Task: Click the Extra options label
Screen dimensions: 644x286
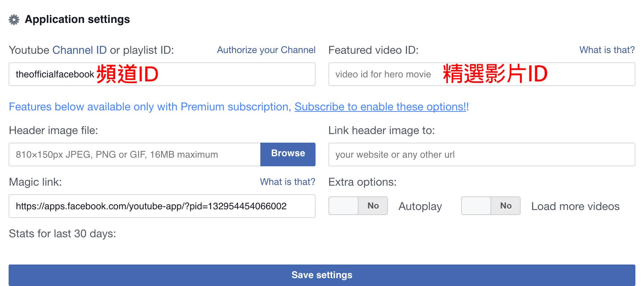Action: click(x=363, y=182)
